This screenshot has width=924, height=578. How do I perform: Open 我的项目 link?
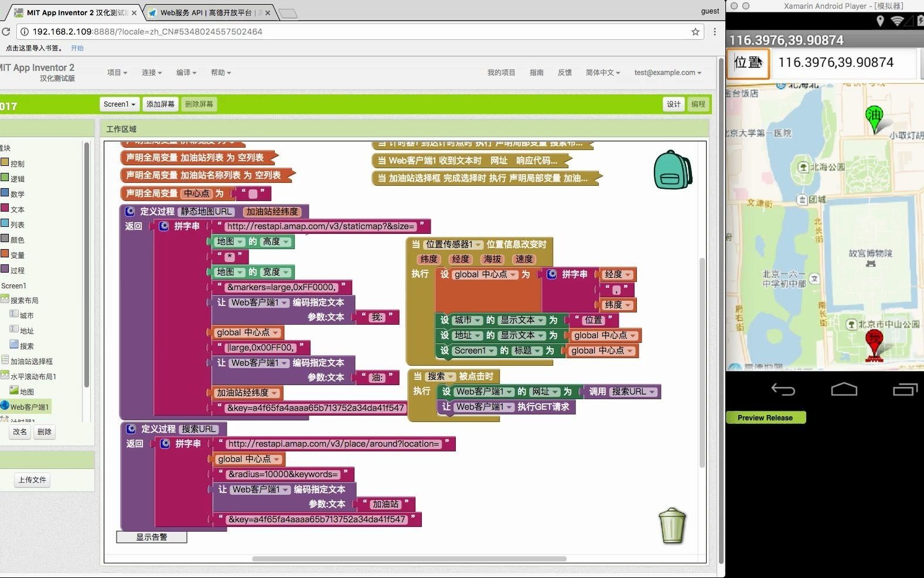501,73
